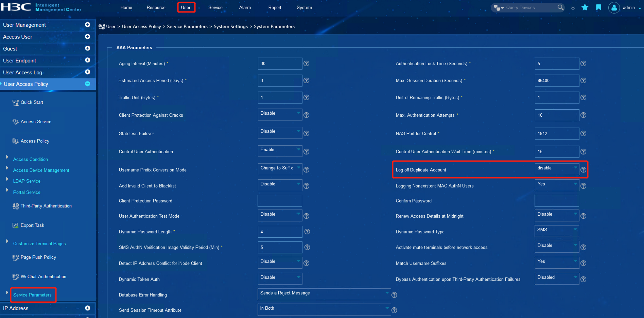Open WeChat Authentication link
The image size is (644, 318).
click(x=43, y=277)
